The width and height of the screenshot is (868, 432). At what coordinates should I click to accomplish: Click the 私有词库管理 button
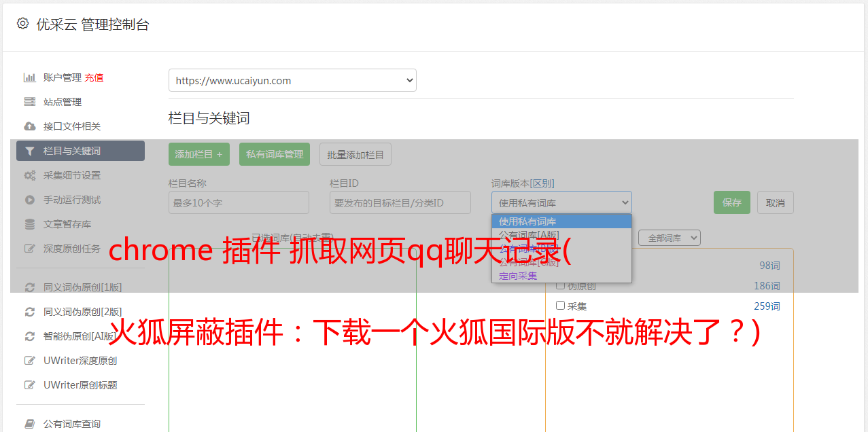[275, 154]
